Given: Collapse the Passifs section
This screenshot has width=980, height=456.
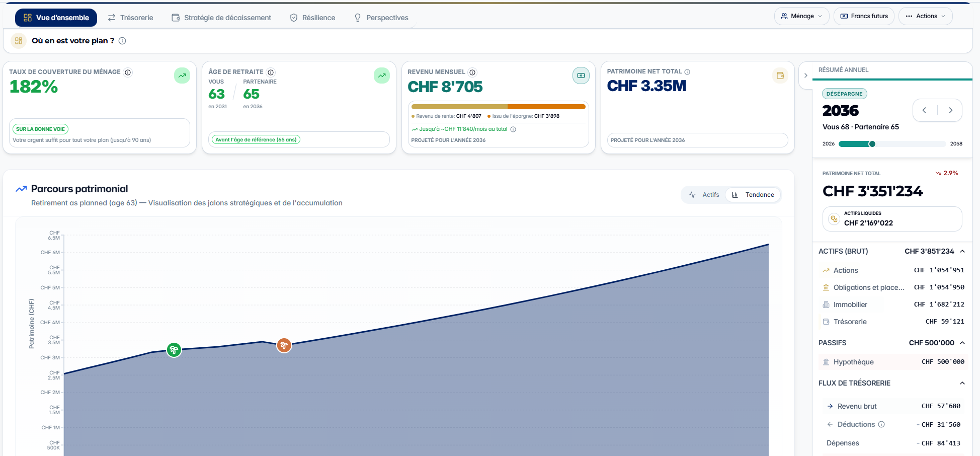Looking at the screenshot, I should click(x=962, y=343).
